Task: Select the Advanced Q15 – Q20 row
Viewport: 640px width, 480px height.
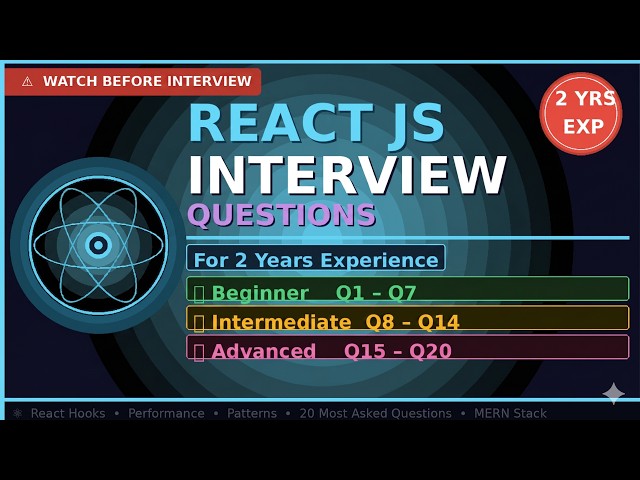Action: pos(407,347)
